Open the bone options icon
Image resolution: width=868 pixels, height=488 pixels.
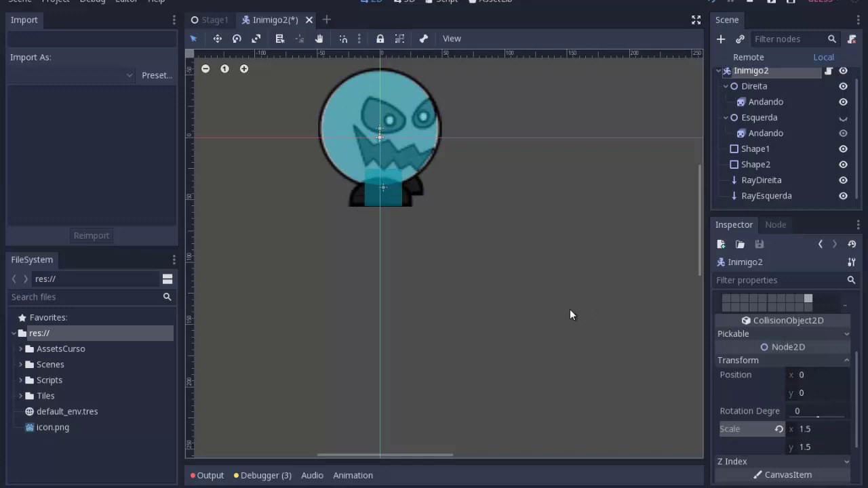424,39
